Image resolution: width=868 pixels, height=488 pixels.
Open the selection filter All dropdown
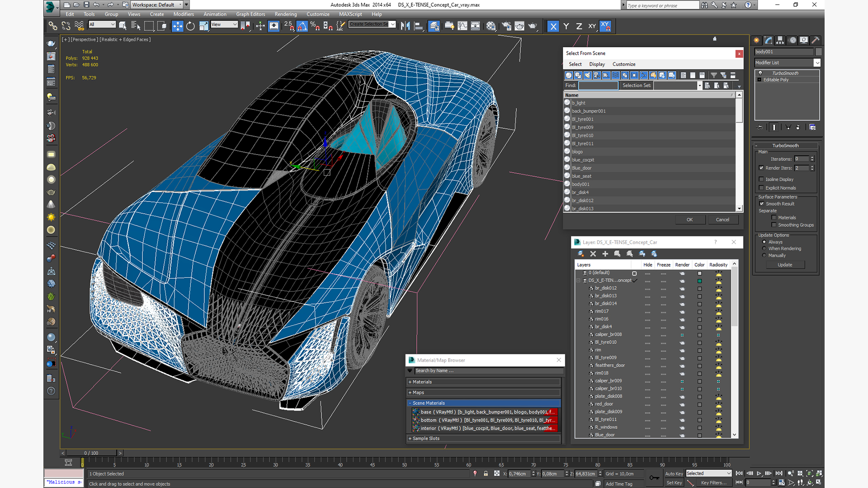(102, 24)
